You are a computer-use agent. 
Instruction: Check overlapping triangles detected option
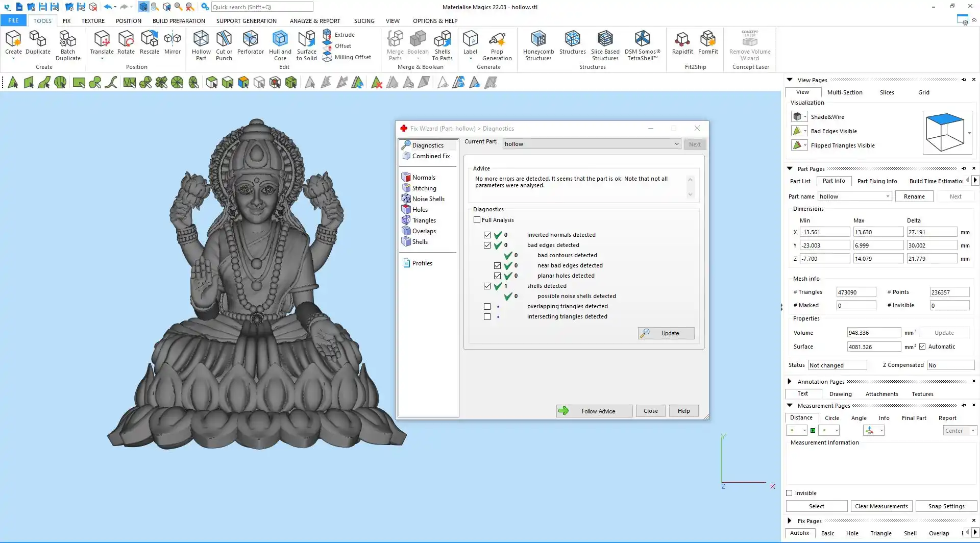click(487, 307)
